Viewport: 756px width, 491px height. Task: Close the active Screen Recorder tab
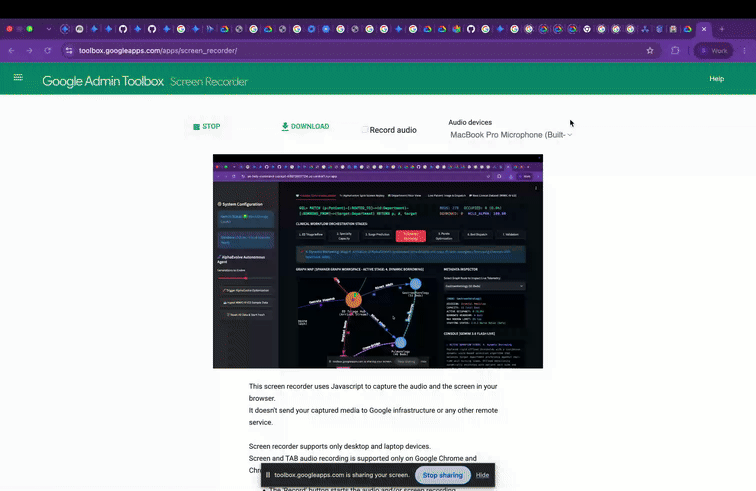tap(704, 29)
